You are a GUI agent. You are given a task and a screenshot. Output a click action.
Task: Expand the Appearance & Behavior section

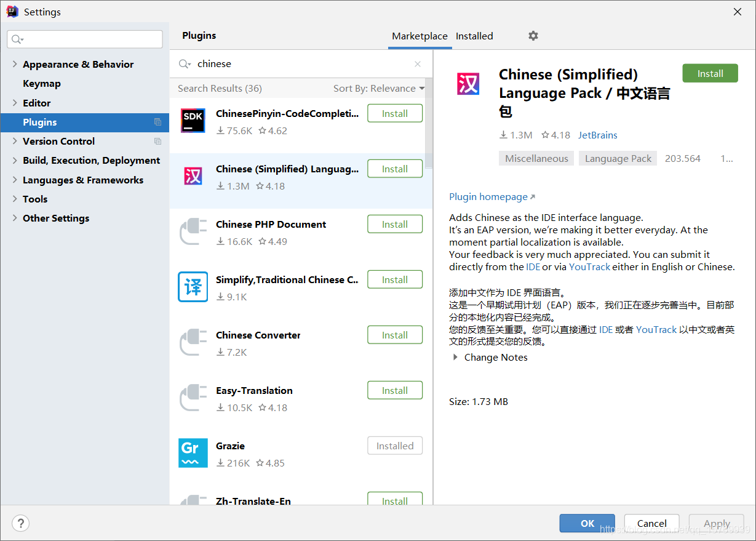coord(15,64)
